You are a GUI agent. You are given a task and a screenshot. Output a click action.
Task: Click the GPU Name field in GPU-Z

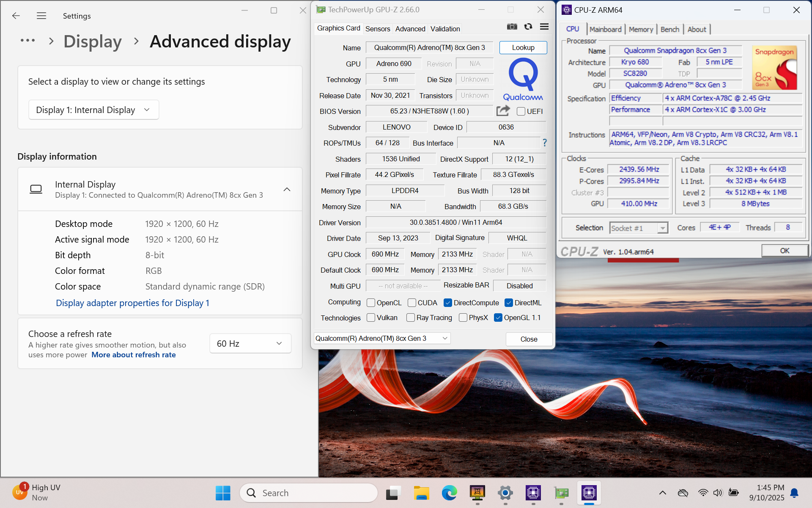[430, 47]
